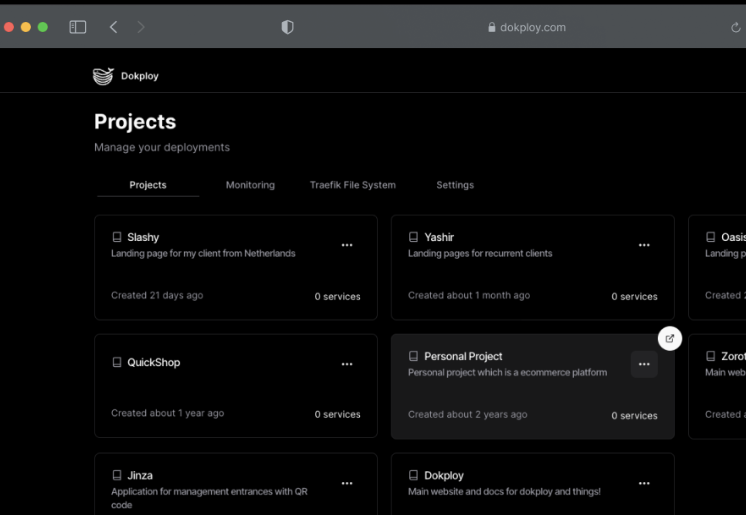Click the browser back arrow

pyautogui.click(x=113, y=27)
